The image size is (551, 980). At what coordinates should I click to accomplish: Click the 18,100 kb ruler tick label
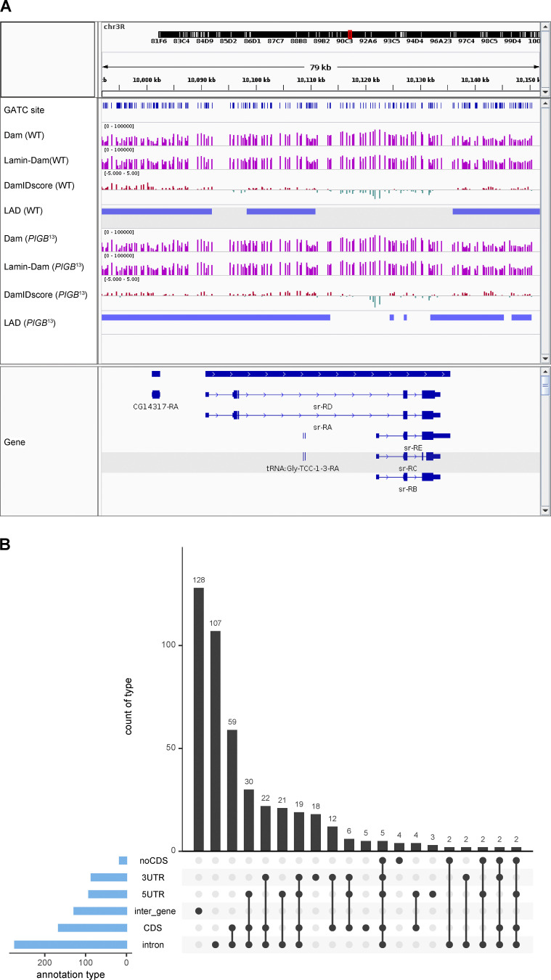[x=256, y=80]
